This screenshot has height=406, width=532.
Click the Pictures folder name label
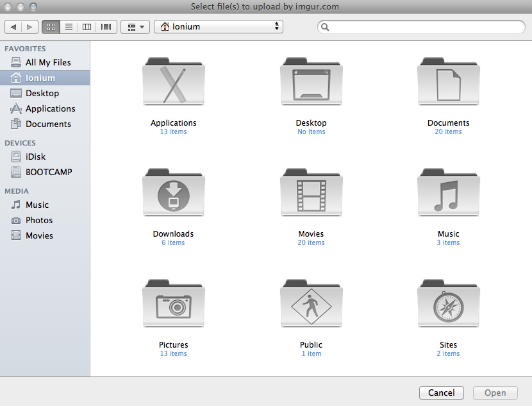click(x=173, y=345)
